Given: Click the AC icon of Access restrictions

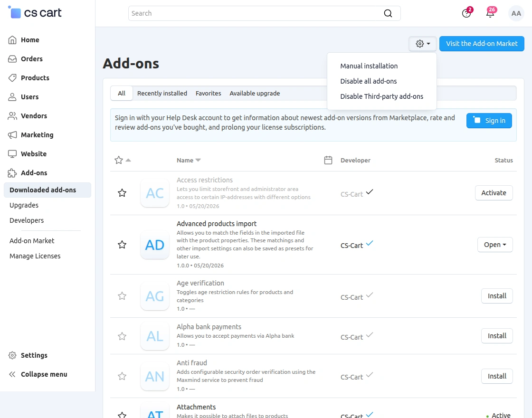Looking at the screenshot, I should click(155, 193).
